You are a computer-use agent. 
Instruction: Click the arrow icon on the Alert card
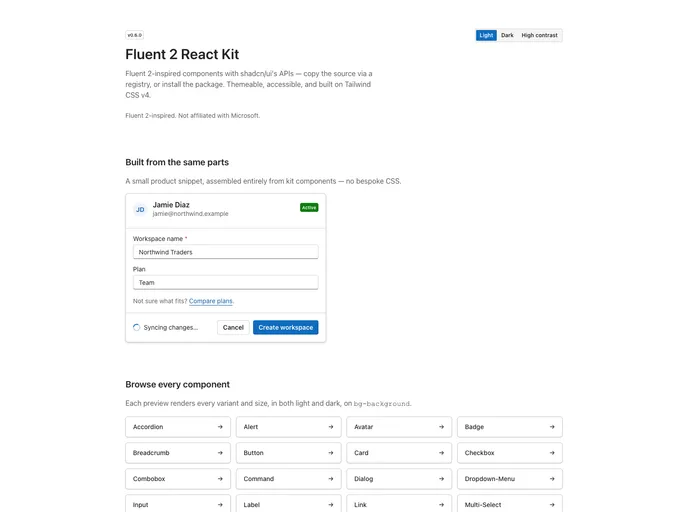(331, 427)
